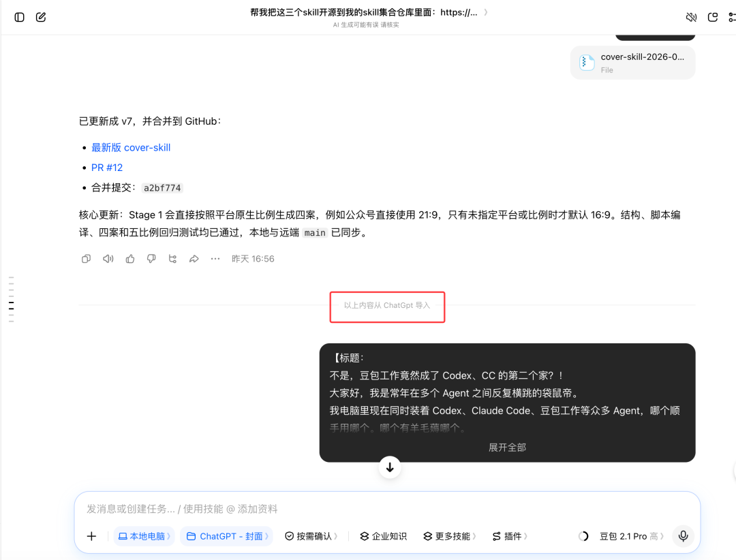The width and height of the screenshot is (736, 560).
Task: Open the window panel icon beside the speaker
Action: pyautogui.click(x=713, y=17)
